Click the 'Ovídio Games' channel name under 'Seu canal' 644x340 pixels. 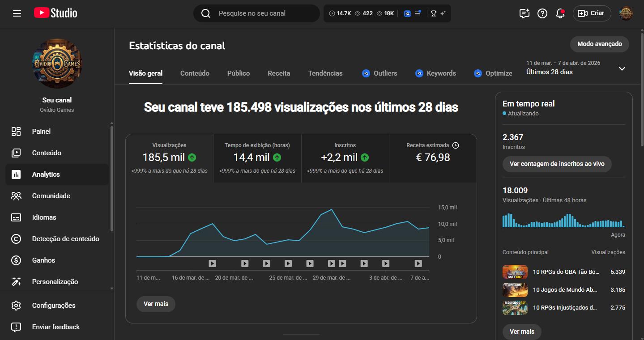[57, 110]
